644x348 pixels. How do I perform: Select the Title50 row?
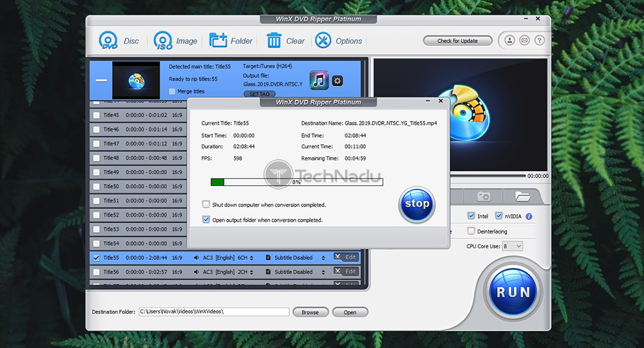(x=138, y=187)
